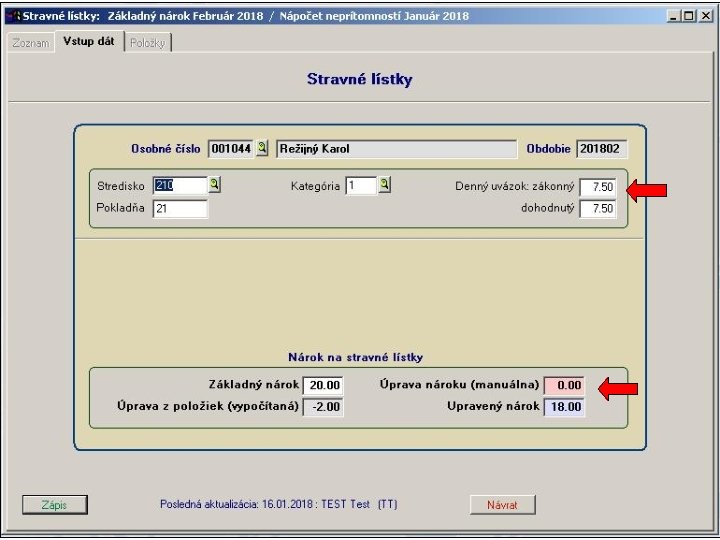The image size is (720, 540).
Task: Click the zákonný daily workload field
Action: (597, 187)
